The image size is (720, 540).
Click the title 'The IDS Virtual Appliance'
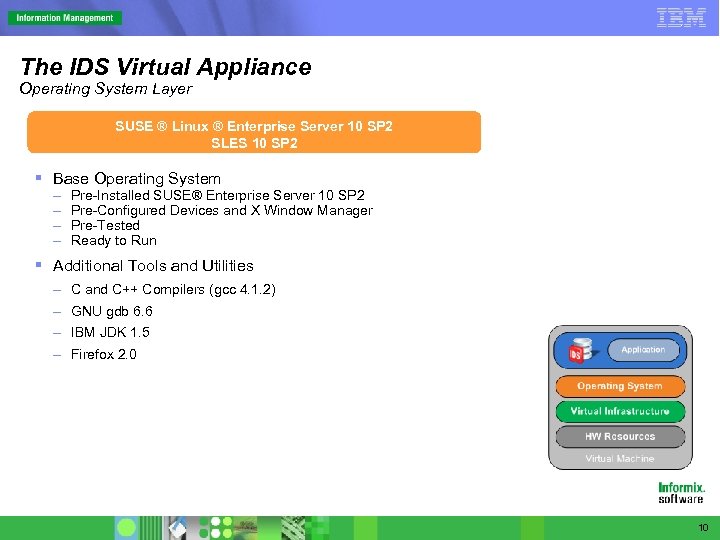tap(166, 67)
